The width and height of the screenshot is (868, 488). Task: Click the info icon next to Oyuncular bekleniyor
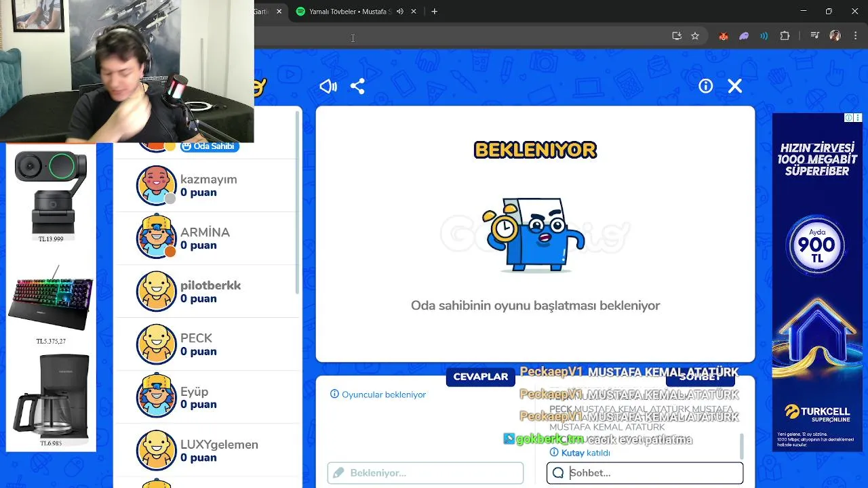point(334,394)
